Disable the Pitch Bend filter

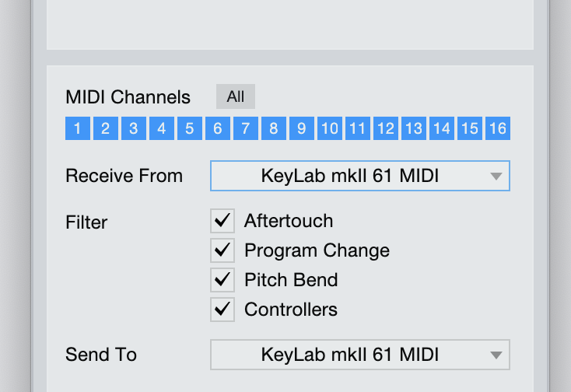[x=222, y=280]
